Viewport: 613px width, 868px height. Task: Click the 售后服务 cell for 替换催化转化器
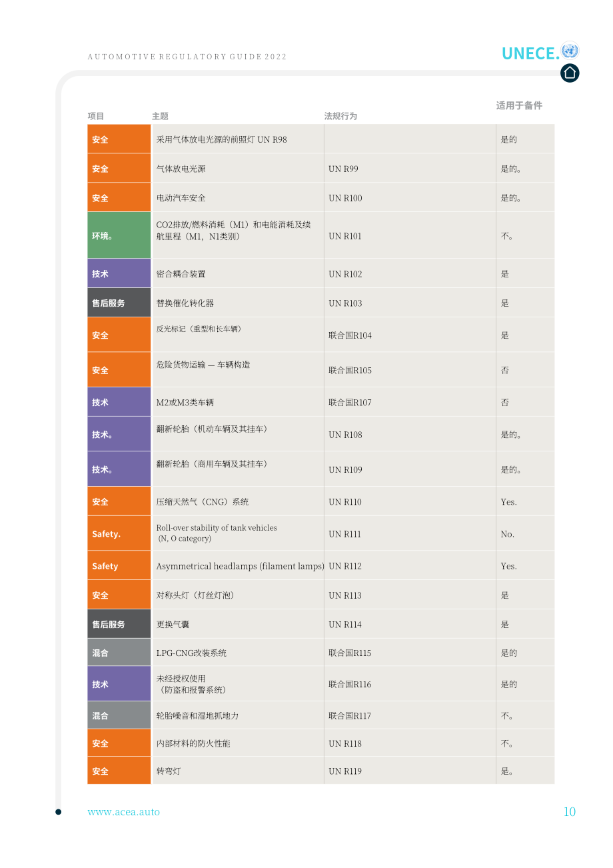click(x=119, y=303)
